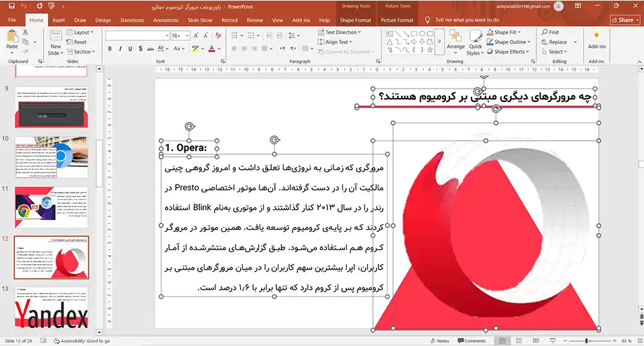This screenshot has height=346, width=644.
Task: Start Slide Show from status bar icon
Action: 553,341
